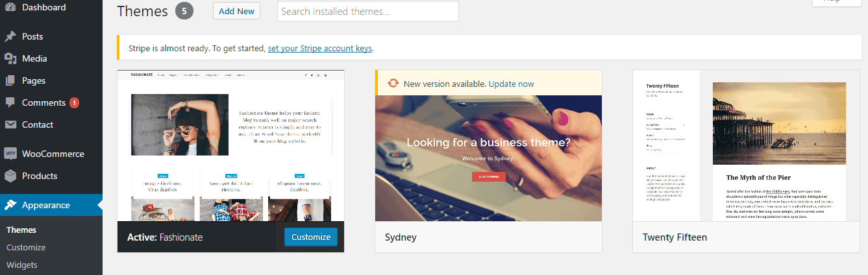Follow the 'set your Stripe account keys' link
Screen dimensions: 868x275
click(x=320, y=48)
